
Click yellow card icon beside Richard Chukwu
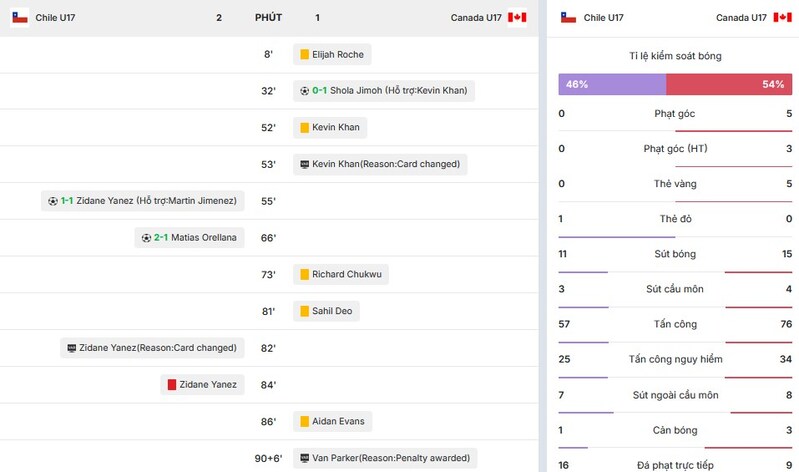304,274
